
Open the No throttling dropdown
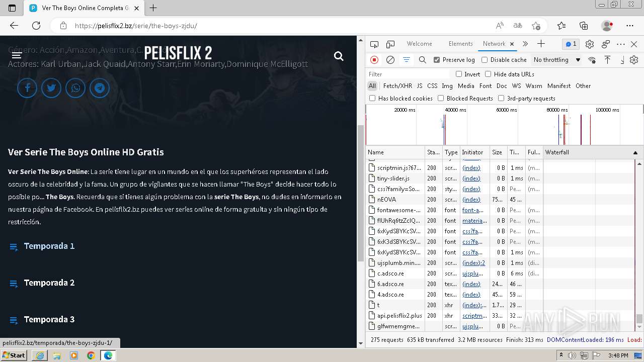point(557,60)
